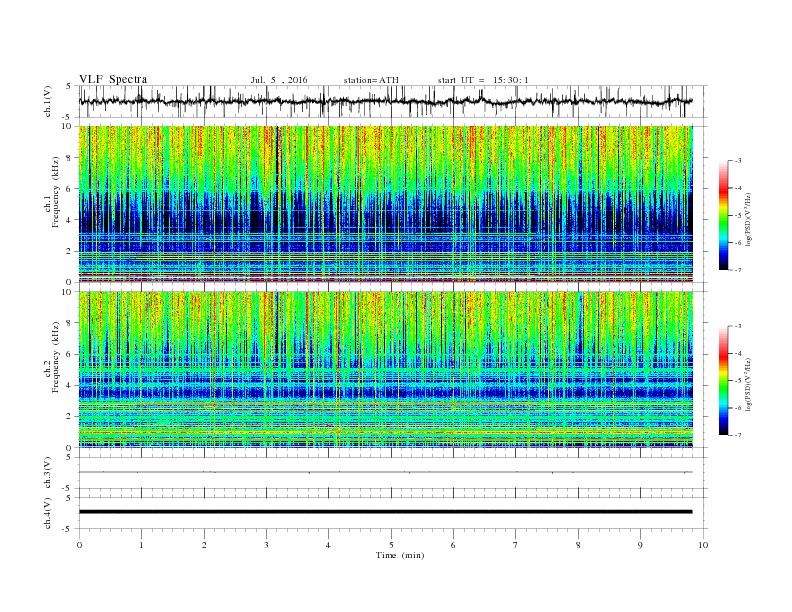Click the thick ch.4 voltage trace
Screen dimensions: 792x612
386,512
